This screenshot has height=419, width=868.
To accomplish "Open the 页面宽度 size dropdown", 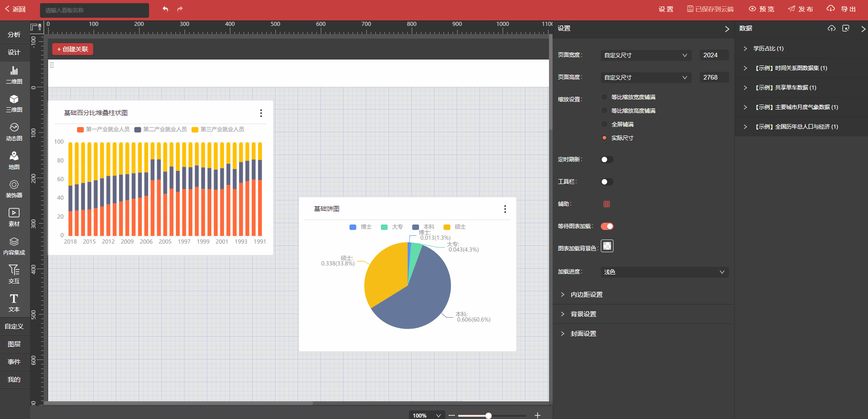I will pyautogui.click(x=645, y=55).
